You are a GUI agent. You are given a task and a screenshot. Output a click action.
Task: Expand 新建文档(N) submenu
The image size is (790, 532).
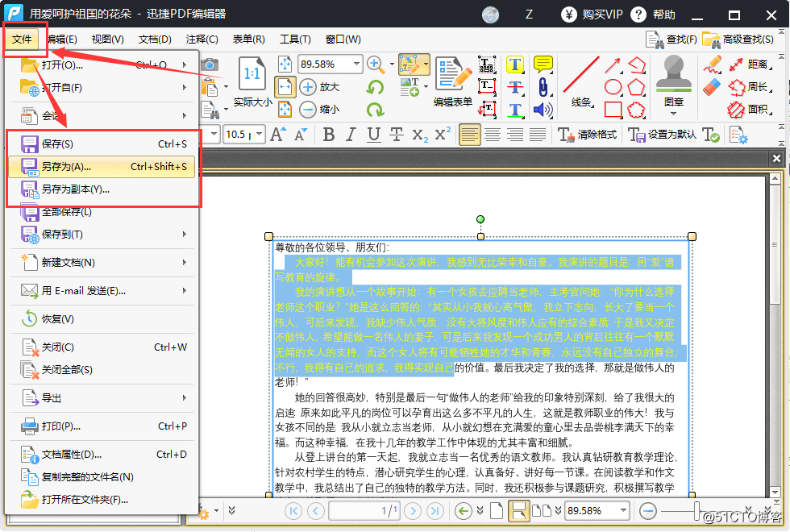[185, 263]
